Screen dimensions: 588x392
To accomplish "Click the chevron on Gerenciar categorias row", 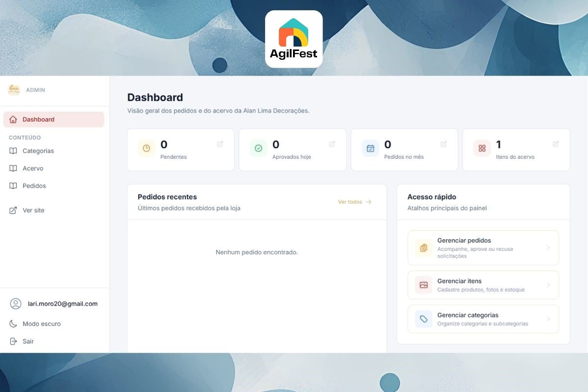I will (548, 319).
